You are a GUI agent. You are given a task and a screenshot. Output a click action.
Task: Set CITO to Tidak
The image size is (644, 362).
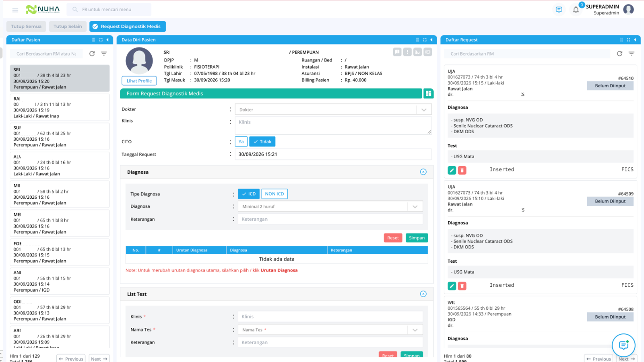262,142
